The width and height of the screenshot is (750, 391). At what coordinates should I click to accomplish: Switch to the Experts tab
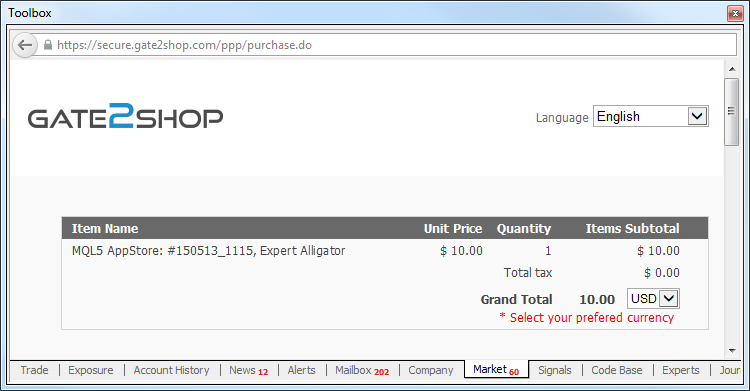tap(681, 370)
